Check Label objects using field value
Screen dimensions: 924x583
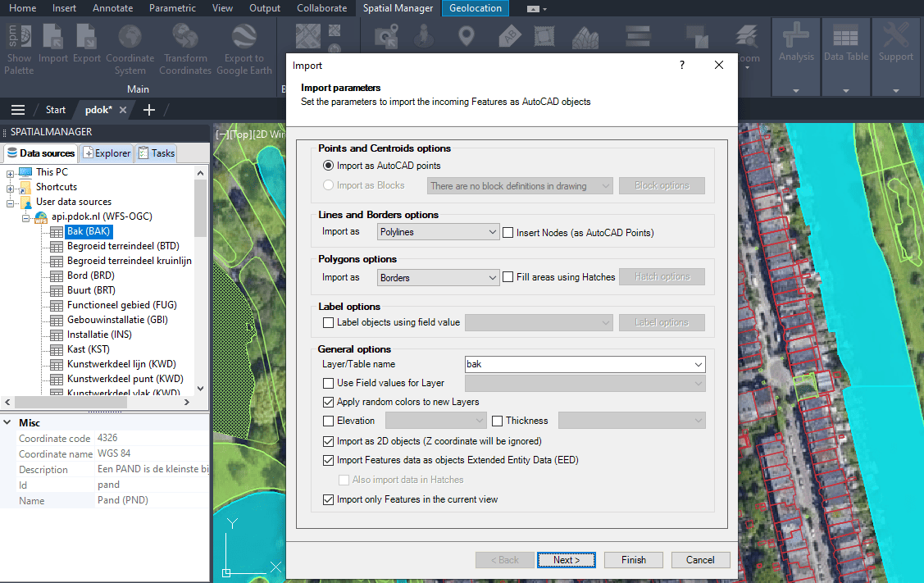pyautogui.click(x=328, y=322)
